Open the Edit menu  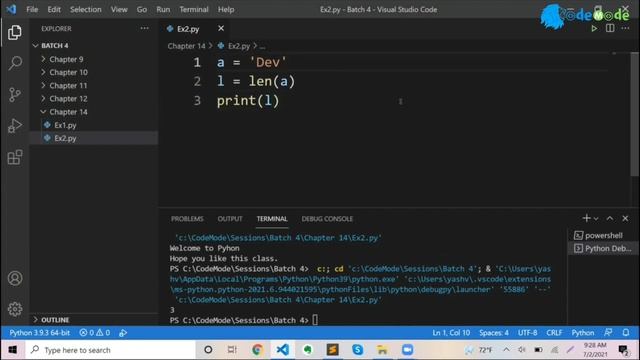[53, 9]
